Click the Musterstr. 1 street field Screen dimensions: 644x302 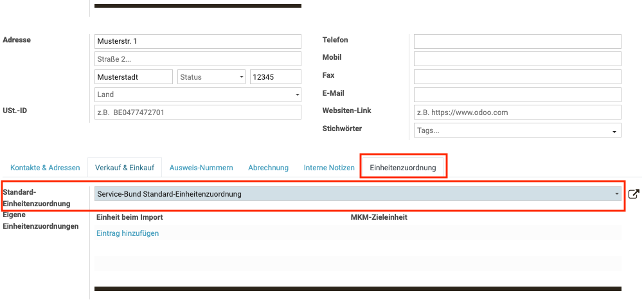click(x=197, y=42)
